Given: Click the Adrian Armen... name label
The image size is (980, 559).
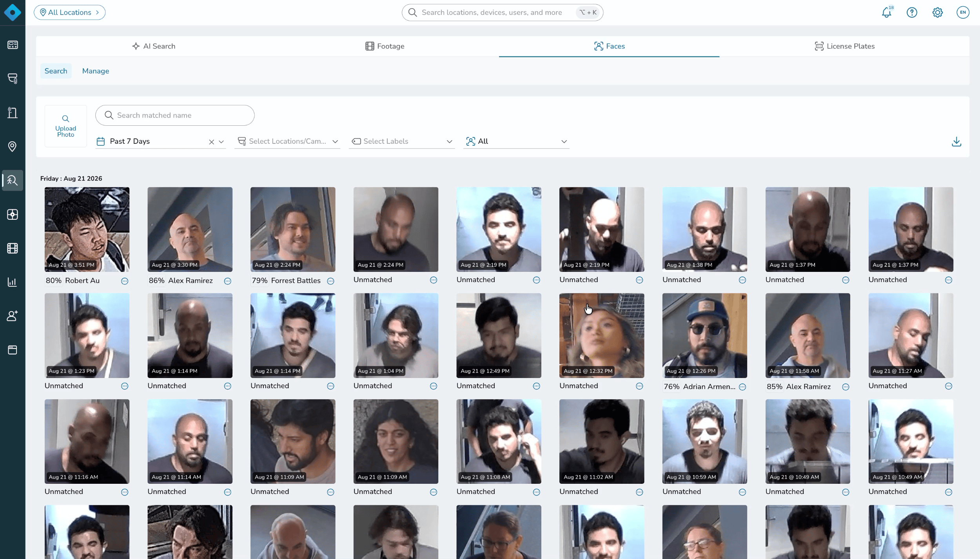Looking at the screenshot, I should tap(710, 387).
